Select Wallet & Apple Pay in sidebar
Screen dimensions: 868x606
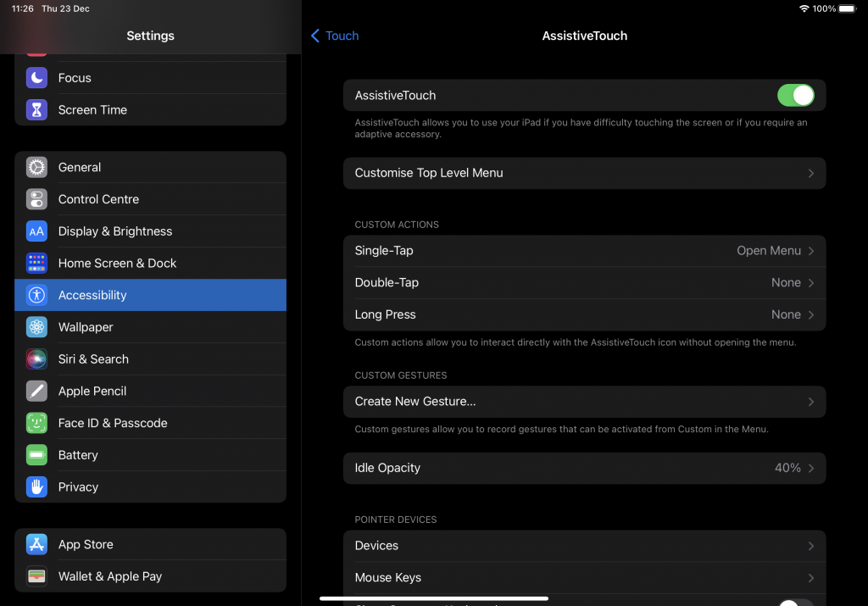pyautogui.click(x=151, y=576)
